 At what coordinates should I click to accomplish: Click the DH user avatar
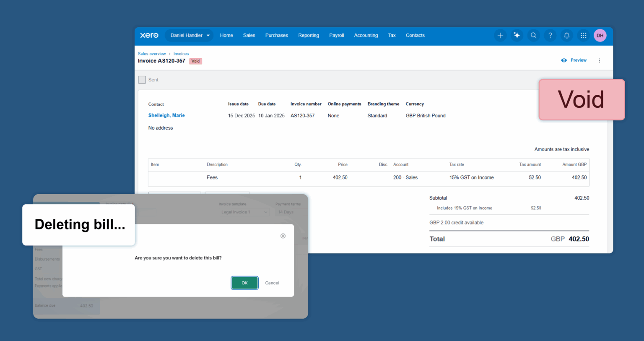tap(600, 36)
